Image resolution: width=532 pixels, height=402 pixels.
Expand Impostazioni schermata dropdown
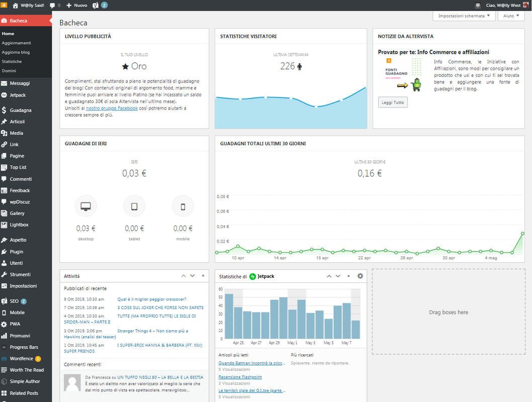(x=464, y=16)
